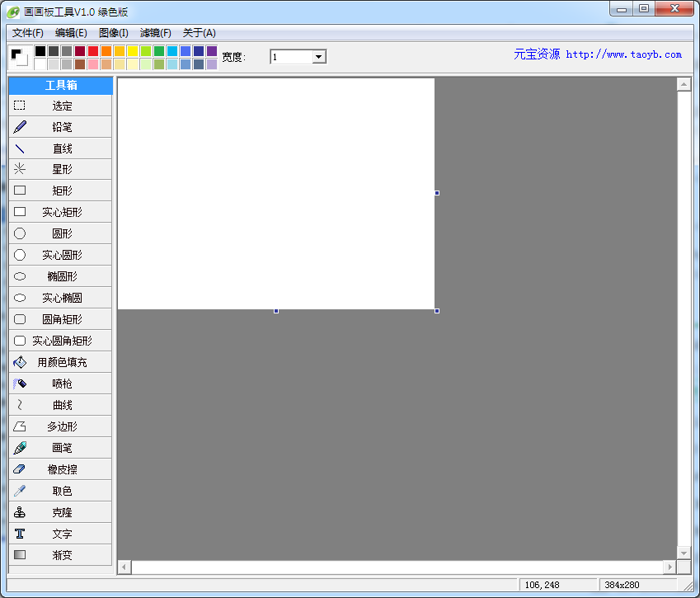This screenshot has height=598, width=700.
Task: Click the horizontal scrollbar right arrow
Action: coord(669,567)
